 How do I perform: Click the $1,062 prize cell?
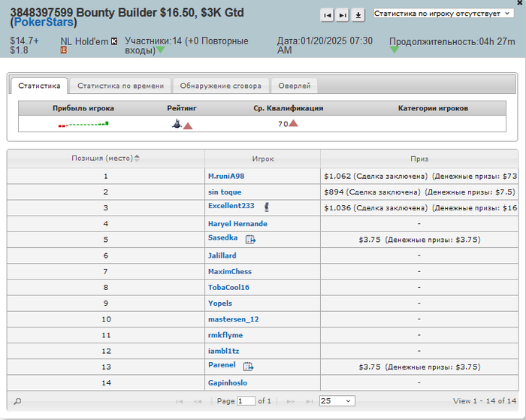click(x=419, y=176)
